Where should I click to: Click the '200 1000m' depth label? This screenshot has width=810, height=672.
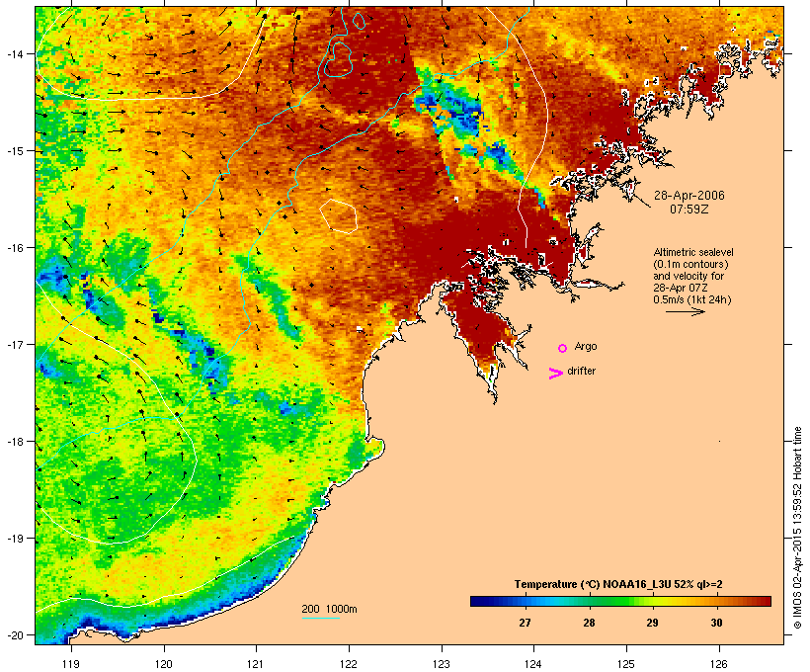point(329,609)
